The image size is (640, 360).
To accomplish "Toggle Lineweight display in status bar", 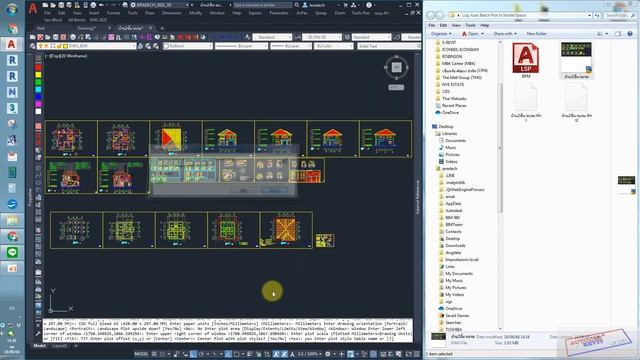I will [250, 354].
